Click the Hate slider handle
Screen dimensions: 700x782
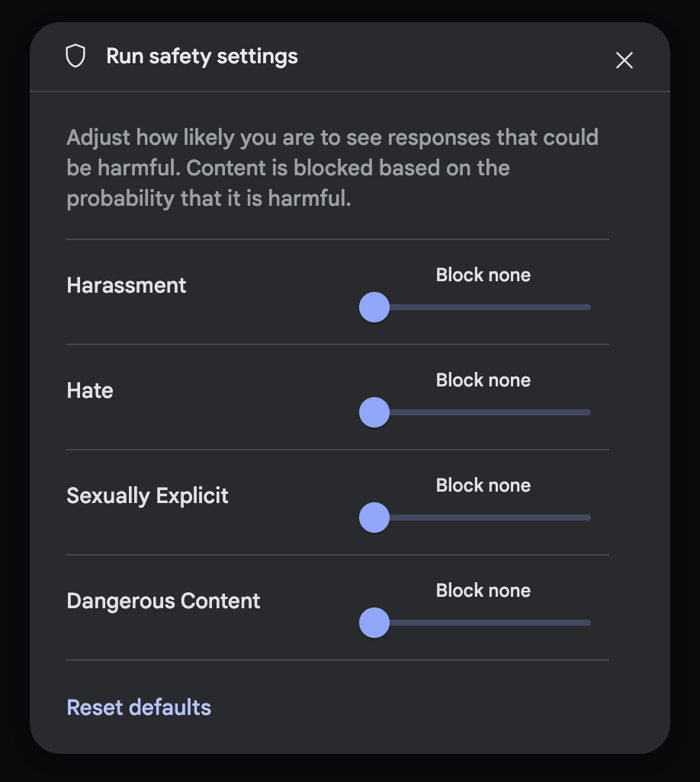pos(374,412)
